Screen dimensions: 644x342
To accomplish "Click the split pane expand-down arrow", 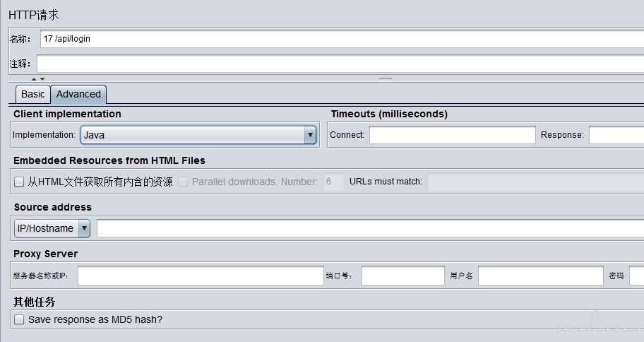I will 42,78.
